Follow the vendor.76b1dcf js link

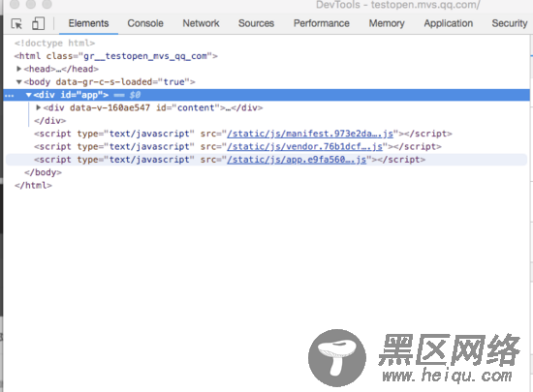pyautogui.click(x=304, y=146)
